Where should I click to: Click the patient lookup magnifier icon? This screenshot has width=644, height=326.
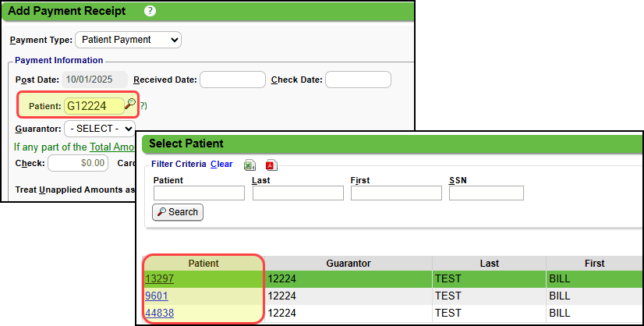click(130, 104)
